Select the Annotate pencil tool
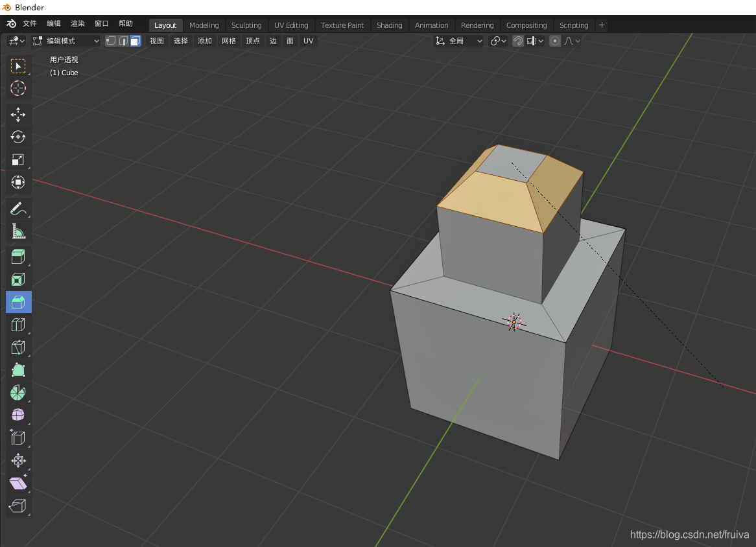756x547 pixels. (18, 209)
